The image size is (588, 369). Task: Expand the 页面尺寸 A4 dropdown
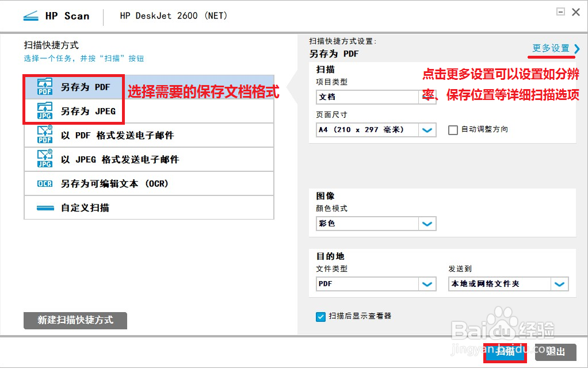tap(376, 130)
